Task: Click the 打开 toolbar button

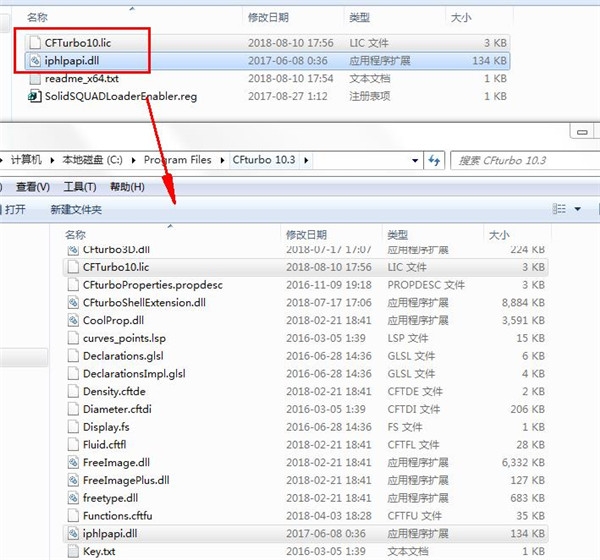Action: click(x=15, y=209)
